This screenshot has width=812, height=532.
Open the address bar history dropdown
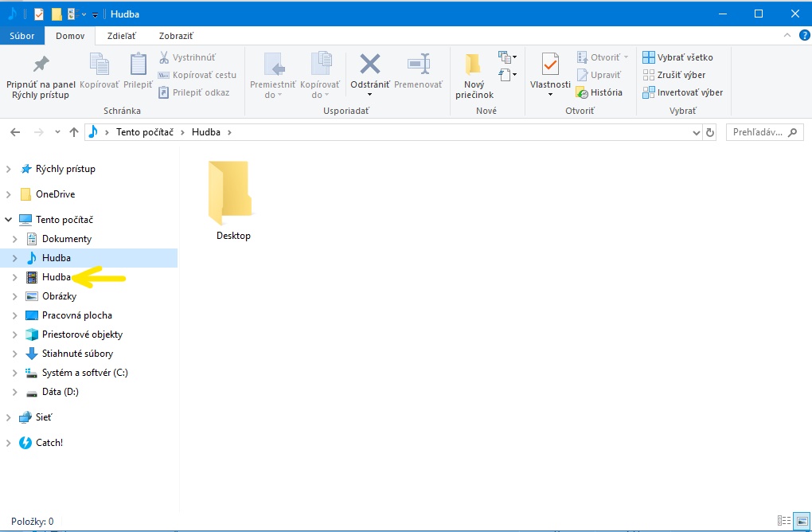pos(697,132)
